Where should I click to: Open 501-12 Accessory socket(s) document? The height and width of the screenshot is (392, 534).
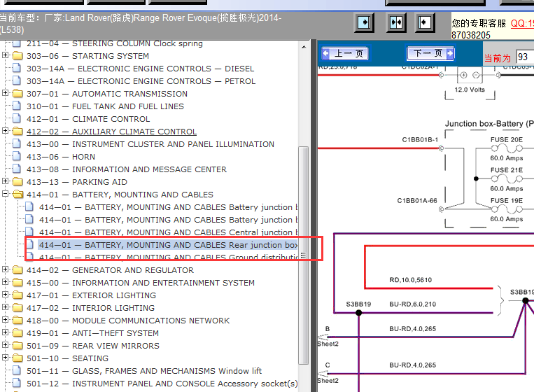click(162, 384)
